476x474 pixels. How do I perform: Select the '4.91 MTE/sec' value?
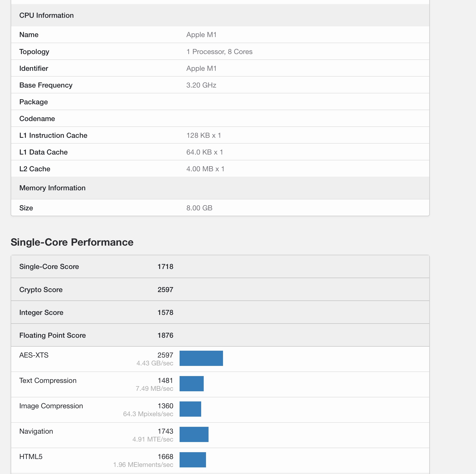click(x=153, y=439)
